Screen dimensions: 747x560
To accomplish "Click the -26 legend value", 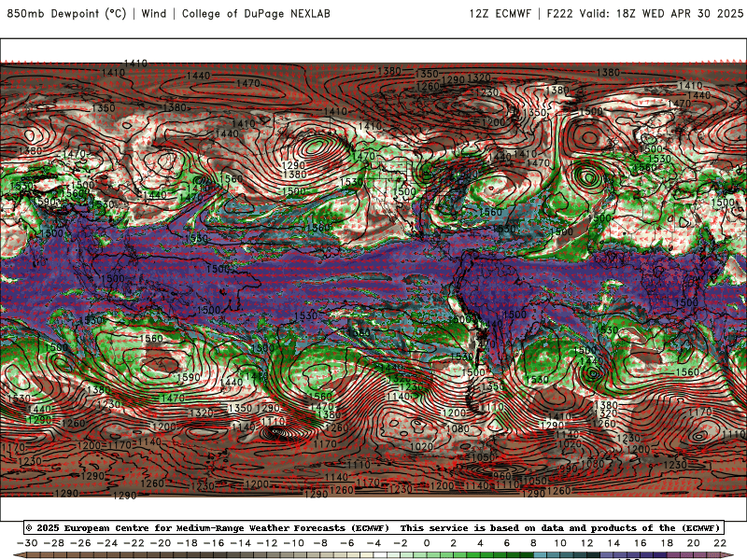I will (80, 543).
